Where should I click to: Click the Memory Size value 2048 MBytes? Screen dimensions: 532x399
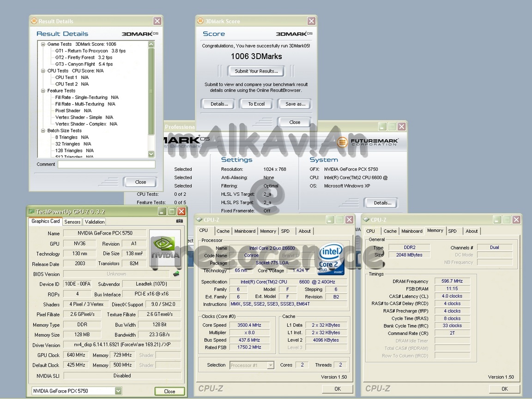tap(409, 255)
